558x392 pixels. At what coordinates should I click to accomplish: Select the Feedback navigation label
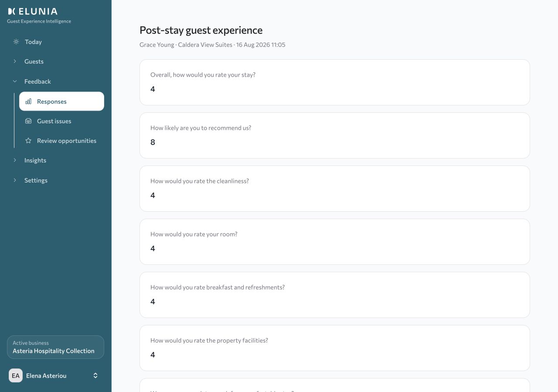click(x=37, y=81)
